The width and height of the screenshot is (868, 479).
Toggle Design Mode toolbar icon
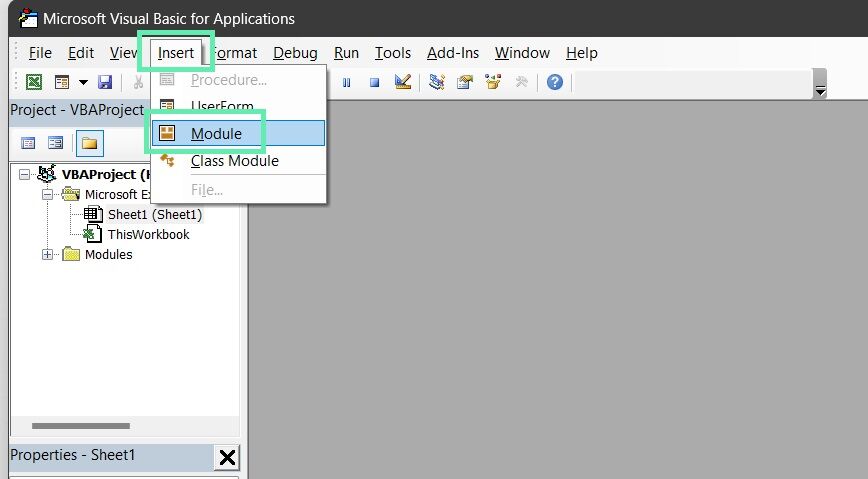coord(403,82)
